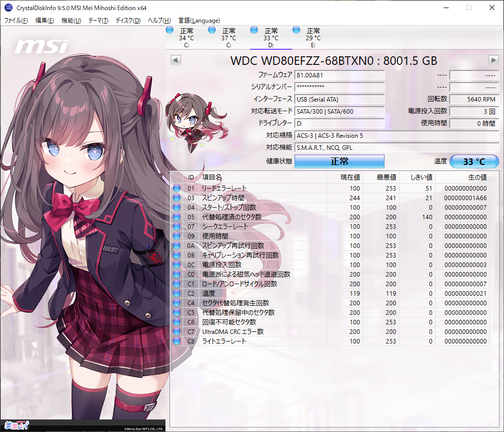Click the 美星メイ logo at bottom left
The width and height of the screenshot is (504, 432).
[x=17, y=425]
